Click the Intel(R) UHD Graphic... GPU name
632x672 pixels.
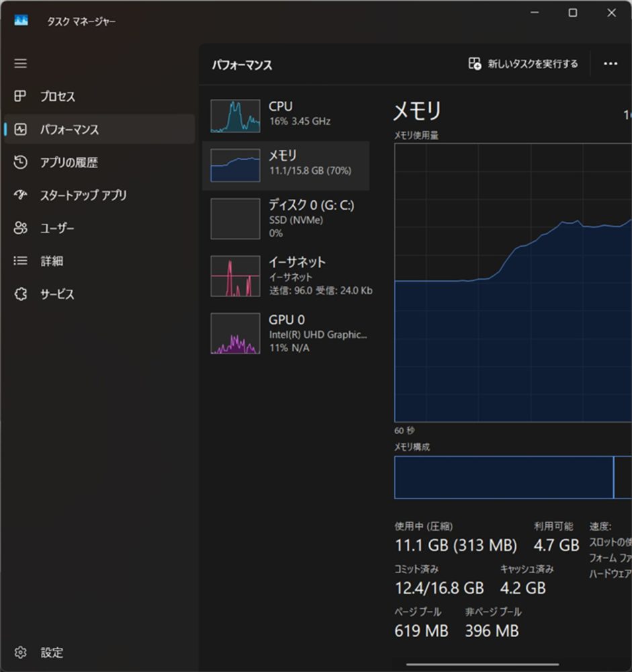pos(318,335)
